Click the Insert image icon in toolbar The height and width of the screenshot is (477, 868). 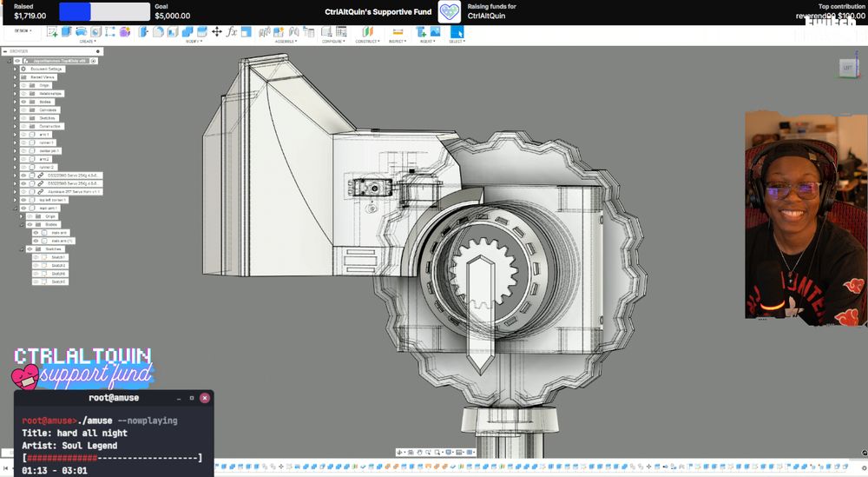coord(435,32)
